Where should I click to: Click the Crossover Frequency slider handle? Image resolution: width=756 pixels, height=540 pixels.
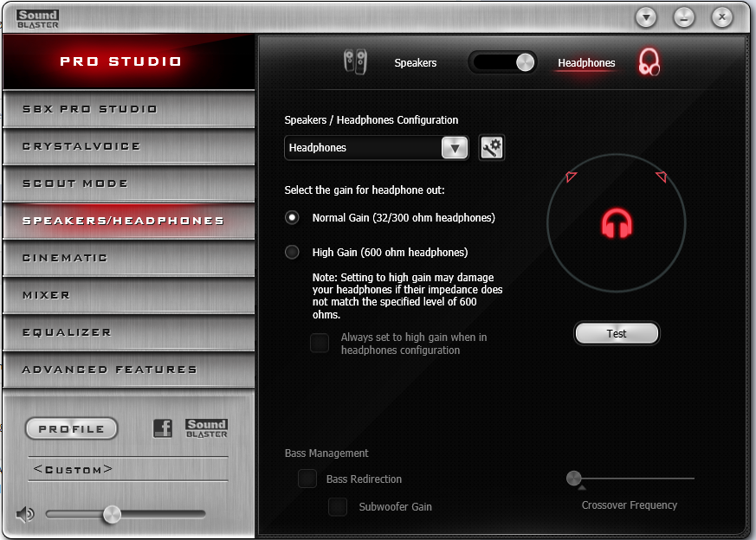(574, 479)
